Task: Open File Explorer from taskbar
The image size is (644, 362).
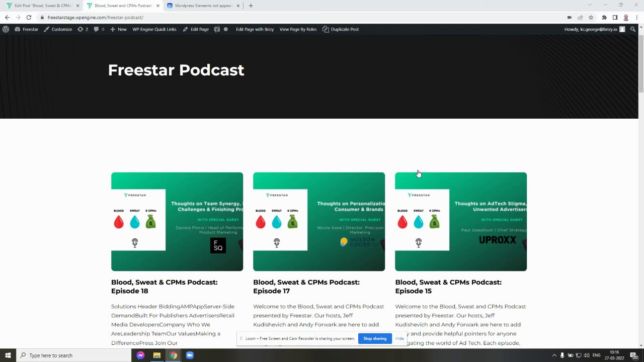Action: point(157,355)
